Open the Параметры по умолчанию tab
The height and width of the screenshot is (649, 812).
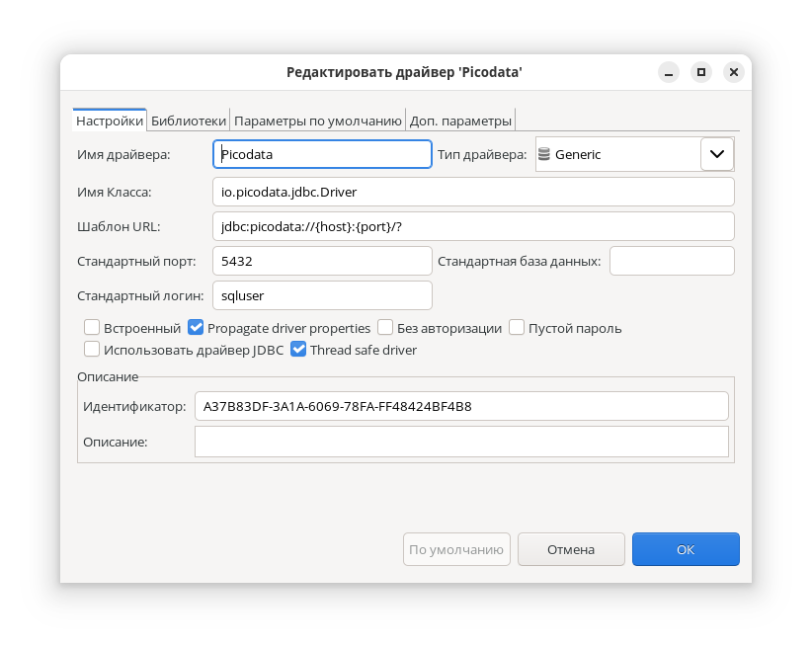click(x=318, y=120)
